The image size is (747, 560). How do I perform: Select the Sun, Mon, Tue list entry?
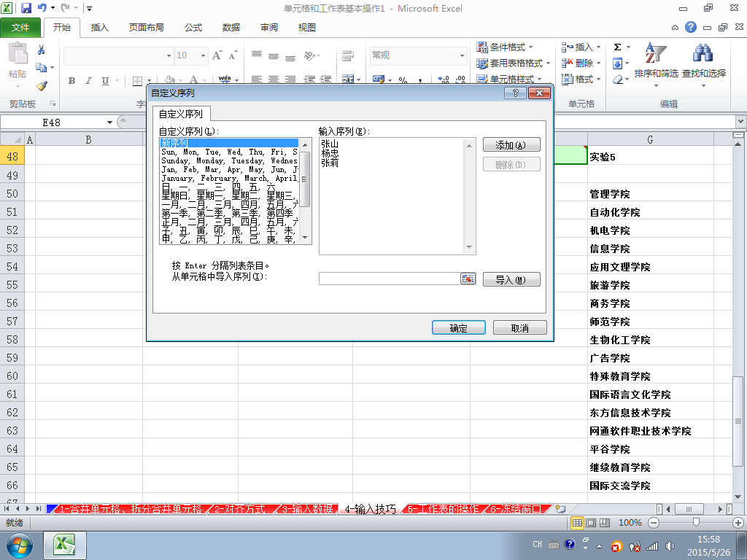tap(230, 152)
